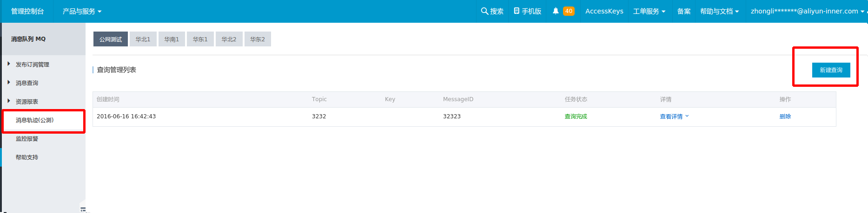The height and width of the screenshot is (213, 868).
Task: Expand 发布订阅管理 tree arrow
Action: point(9,64)
